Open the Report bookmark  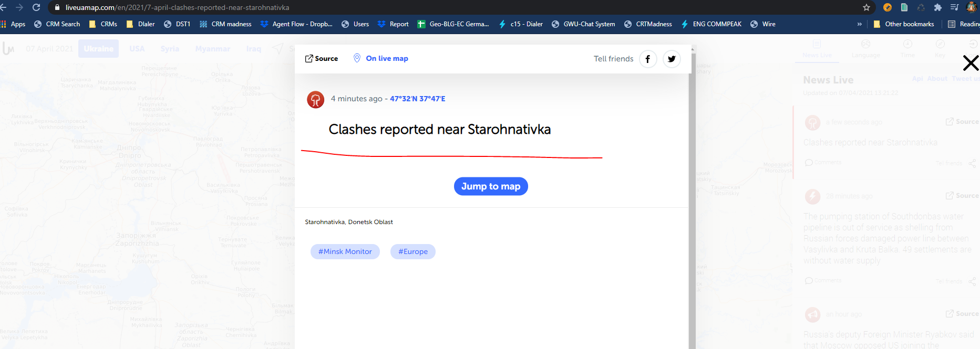tap(393, 24)
